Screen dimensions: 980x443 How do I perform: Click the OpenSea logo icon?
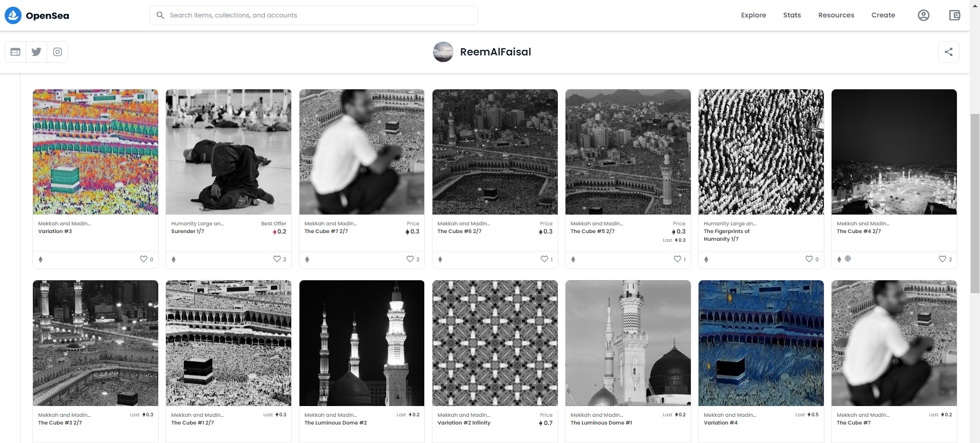tap(13, 15)
